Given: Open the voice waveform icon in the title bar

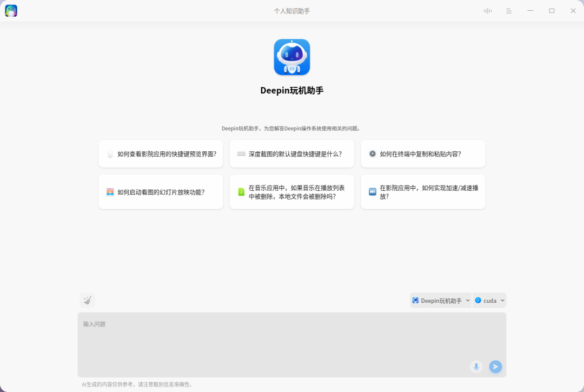Looking at the screenshot, I should [488, 11].
